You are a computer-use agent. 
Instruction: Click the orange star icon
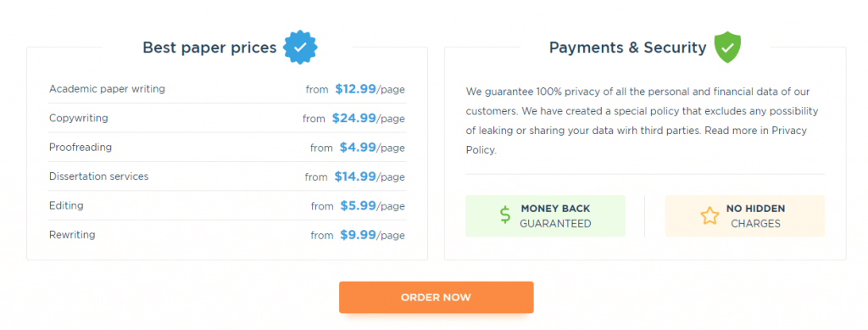pos(709,215)
